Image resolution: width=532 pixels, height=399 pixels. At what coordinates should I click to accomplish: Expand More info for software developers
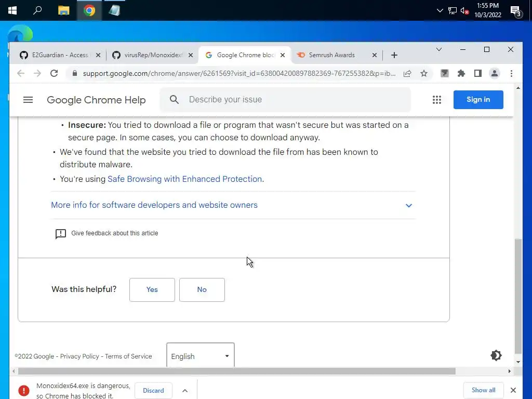(154, 205)
